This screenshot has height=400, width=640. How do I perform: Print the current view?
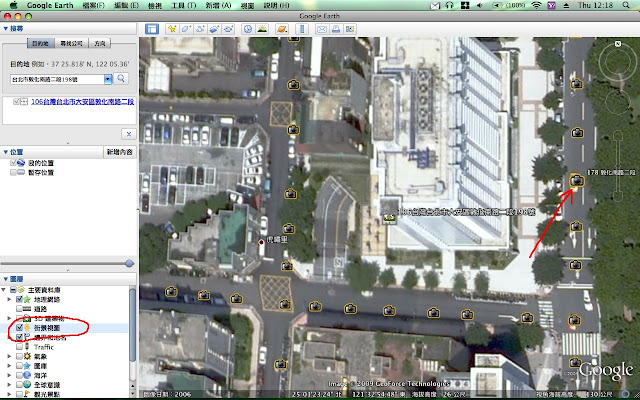336,29
